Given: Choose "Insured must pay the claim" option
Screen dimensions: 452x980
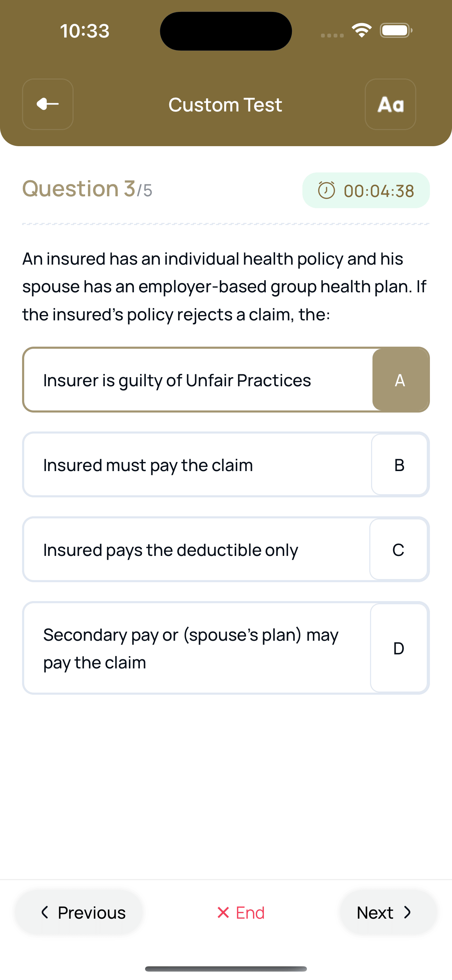Looking at the screenshot, I should click(148, 465).
